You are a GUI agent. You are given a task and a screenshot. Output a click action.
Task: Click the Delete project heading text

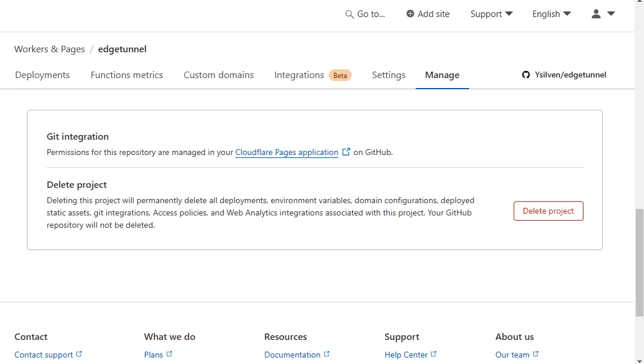[x=77, y=185]
